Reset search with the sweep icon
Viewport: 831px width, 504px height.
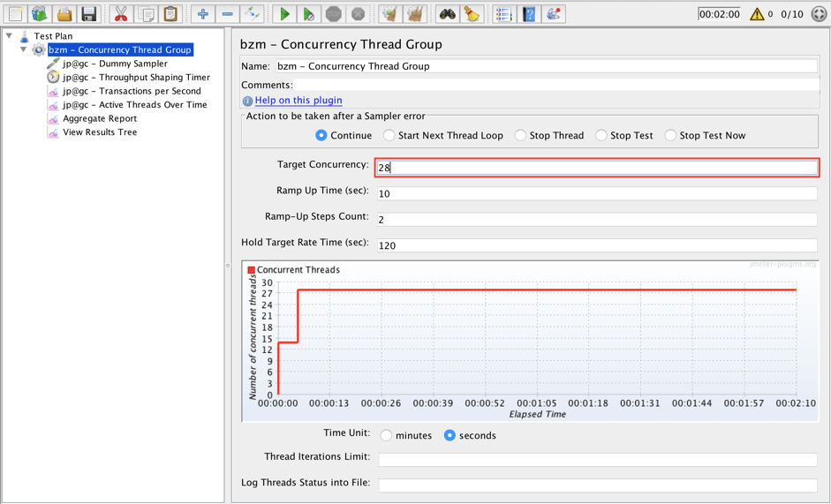coord(472,14)
